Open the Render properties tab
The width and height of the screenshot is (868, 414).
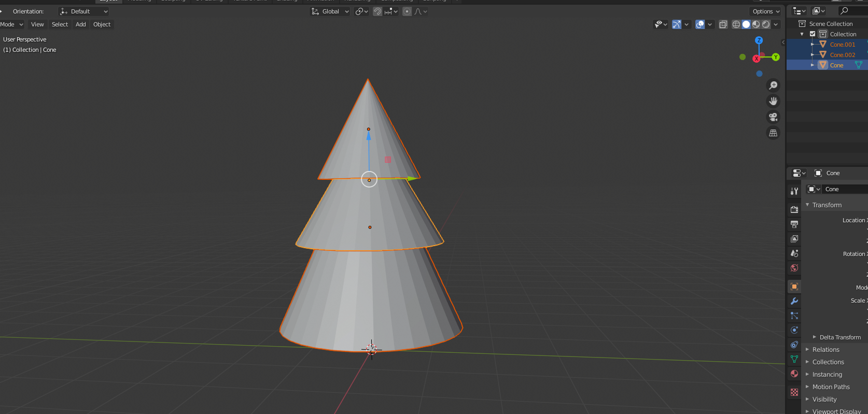(x=794, y=210)
